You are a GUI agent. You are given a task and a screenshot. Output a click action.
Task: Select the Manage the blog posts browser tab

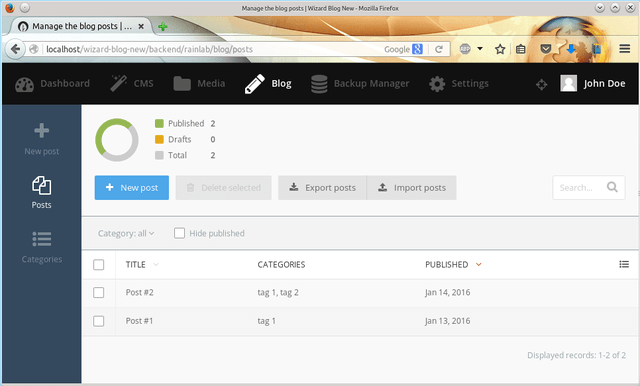point(81,27)
